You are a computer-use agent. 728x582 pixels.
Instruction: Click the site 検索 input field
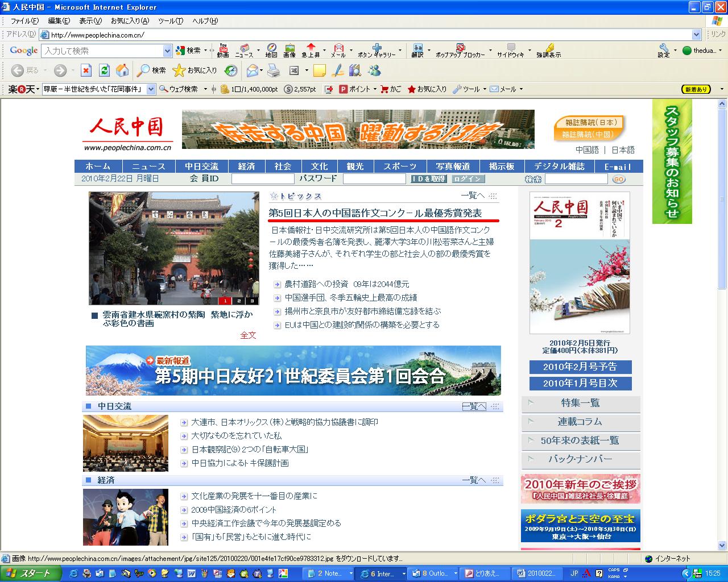coord(576,179)
